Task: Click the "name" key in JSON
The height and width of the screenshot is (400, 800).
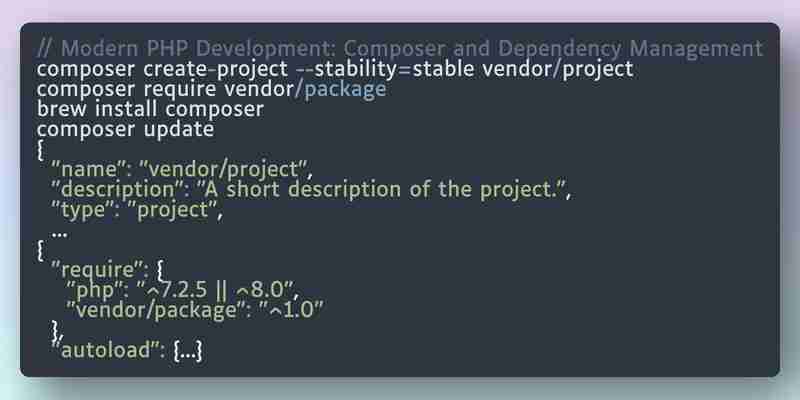Action: (x=92, y=169)
